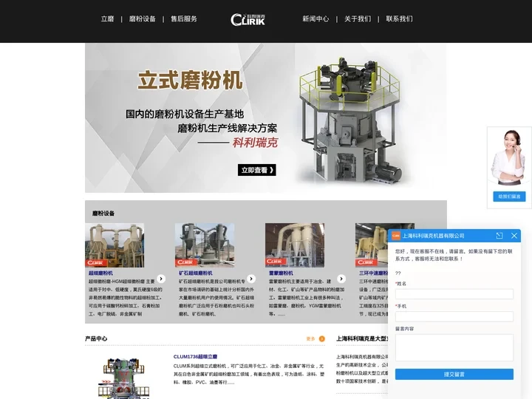Image resolution: width=532 pixels, height=399 pixels.
Task: Click the 留言内容 text area
Action: 454,347
